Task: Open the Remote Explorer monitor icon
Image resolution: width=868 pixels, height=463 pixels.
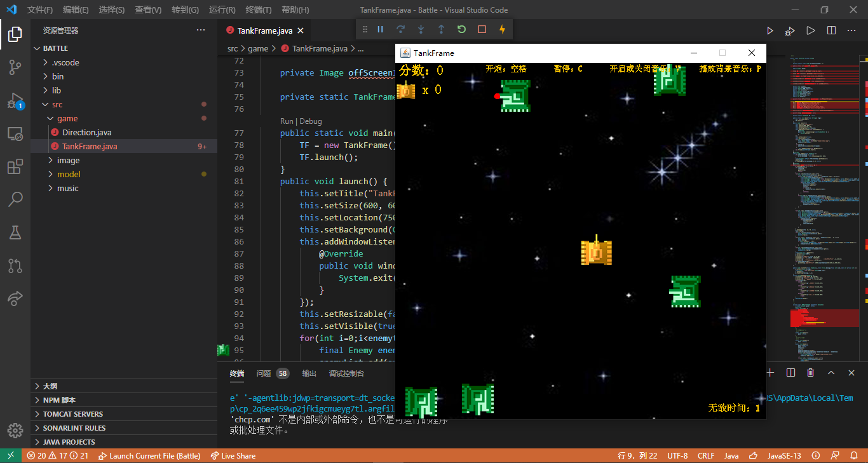Action: tap(15, 134)
